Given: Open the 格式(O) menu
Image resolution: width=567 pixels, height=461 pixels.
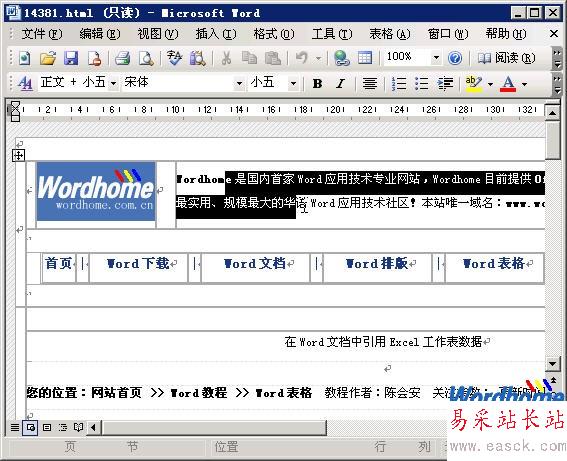Looking at the screenshot, I should tap(274, 34).
